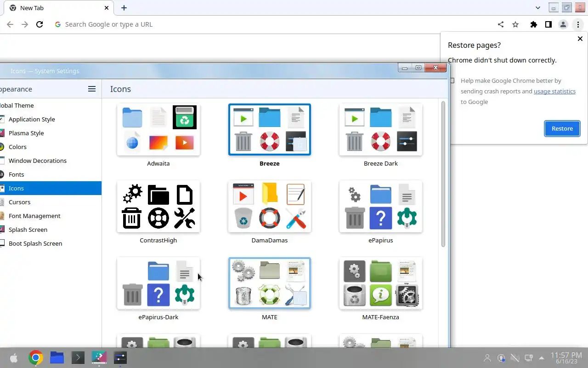The height and width of the screenshot is (368, 588).
Task: Pick the ContrastHigh icon theme
Action: point(158,207)
